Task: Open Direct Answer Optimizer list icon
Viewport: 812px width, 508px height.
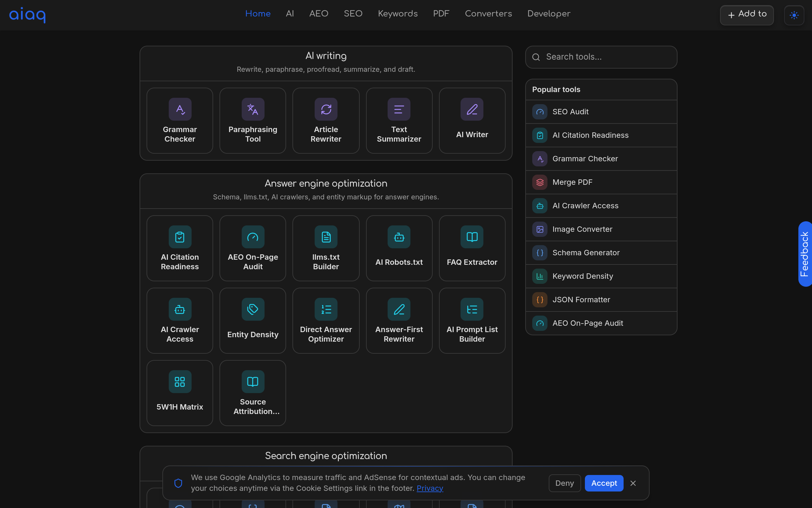Action: [326, 309]
